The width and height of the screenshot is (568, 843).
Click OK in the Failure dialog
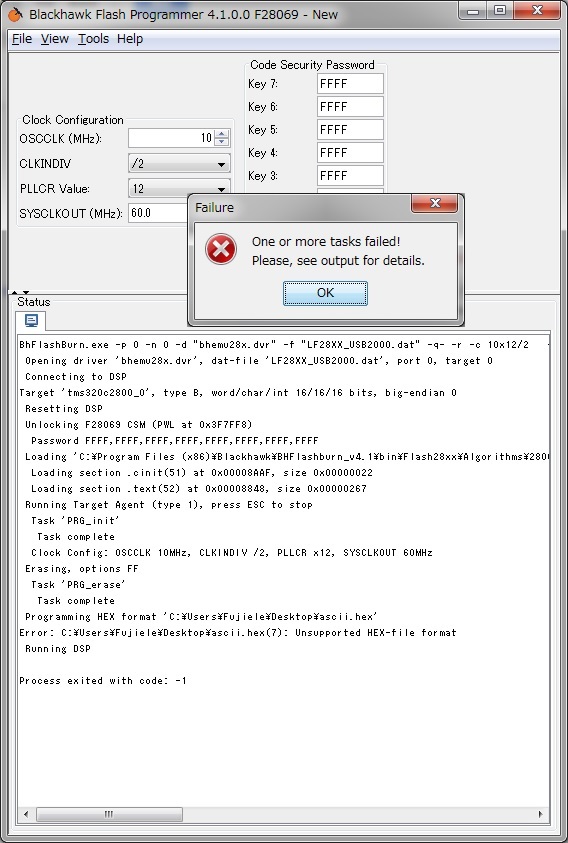(x=325, y=293)
